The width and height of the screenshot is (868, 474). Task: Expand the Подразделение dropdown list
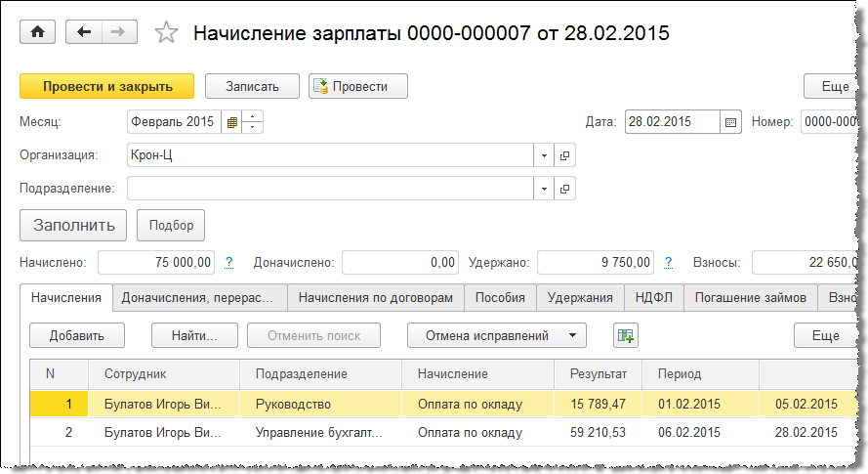[543, 189]
